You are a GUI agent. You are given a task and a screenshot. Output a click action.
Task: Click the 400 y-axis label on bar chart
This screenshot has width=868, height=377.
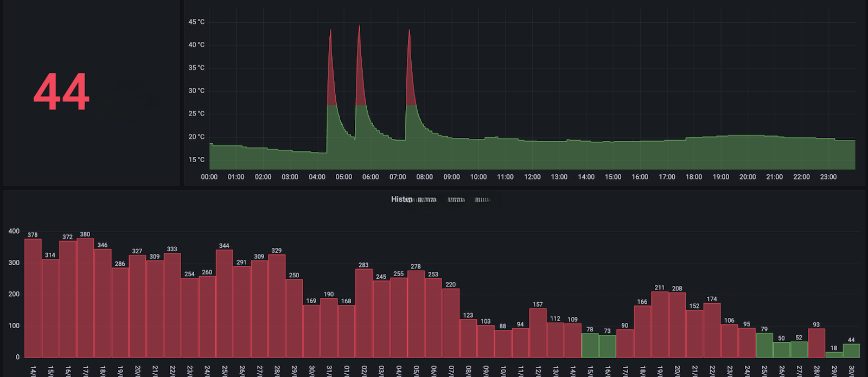[14, 231]
